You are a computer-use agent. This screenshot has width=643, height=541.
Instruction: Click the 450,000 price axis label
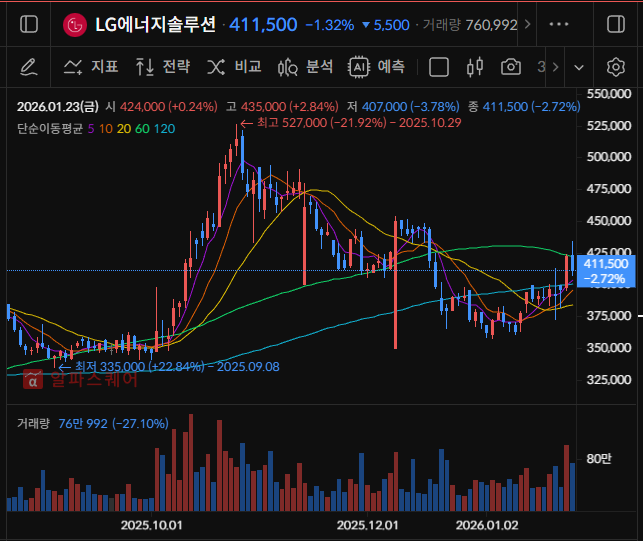(x=609, y=221)
